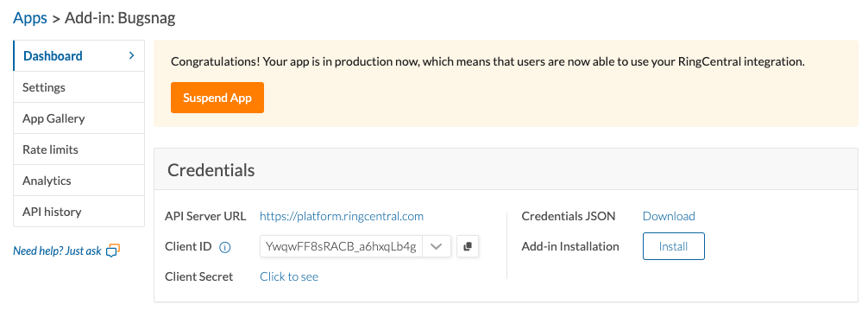868x311 pixels.
Task: Click the Credentials JSON label
Action: [x=569, y=216]
